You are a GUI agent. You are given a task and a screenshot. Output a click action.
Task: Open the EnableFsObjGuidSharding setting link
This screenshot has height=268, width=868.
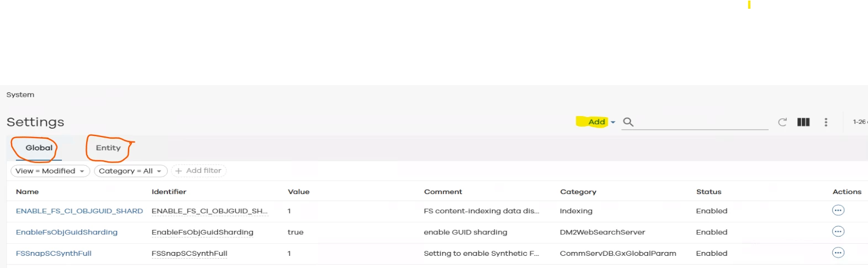[67, 232]
